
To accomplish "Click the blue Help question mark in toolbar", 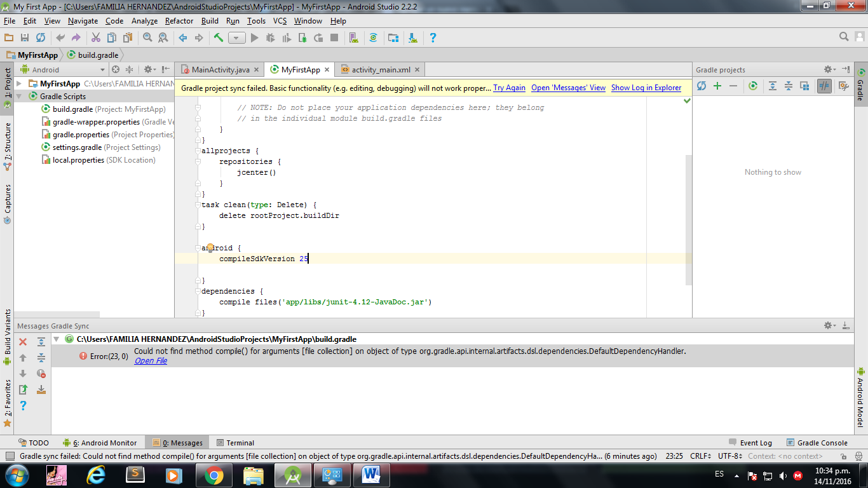I will click(433, 38).
